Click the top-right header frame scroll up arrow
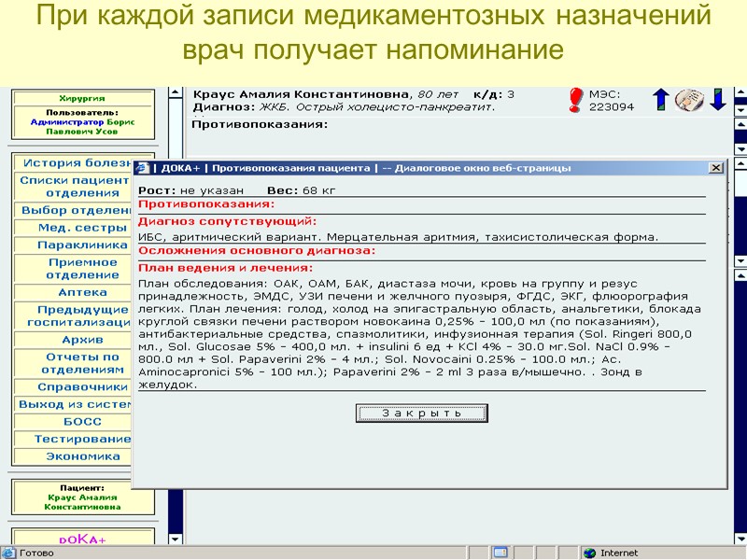 [740, 91]
